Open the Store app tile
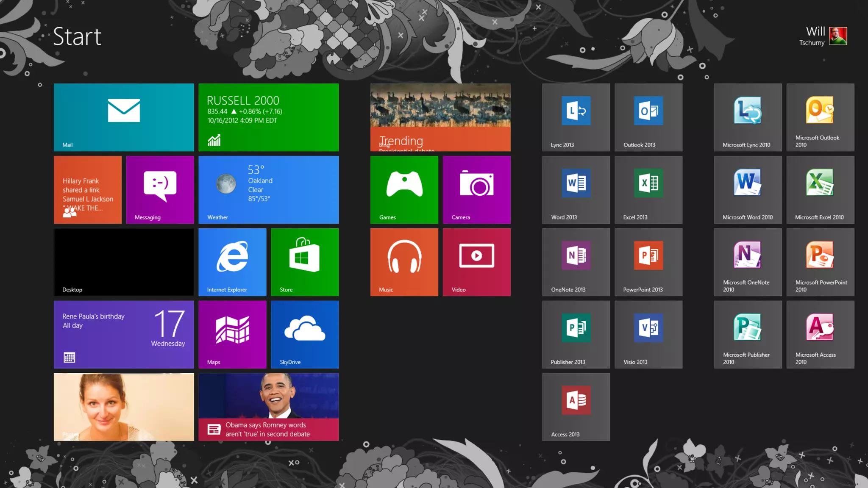The height and width of the screenshot is (488, 868). click(305, 262)
